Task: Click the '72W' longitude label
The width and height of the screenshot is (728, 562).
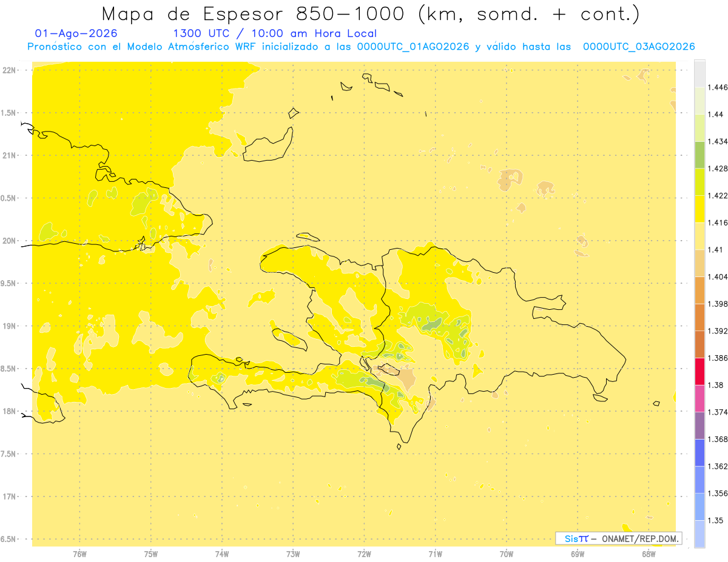Action: click(364, 554)
